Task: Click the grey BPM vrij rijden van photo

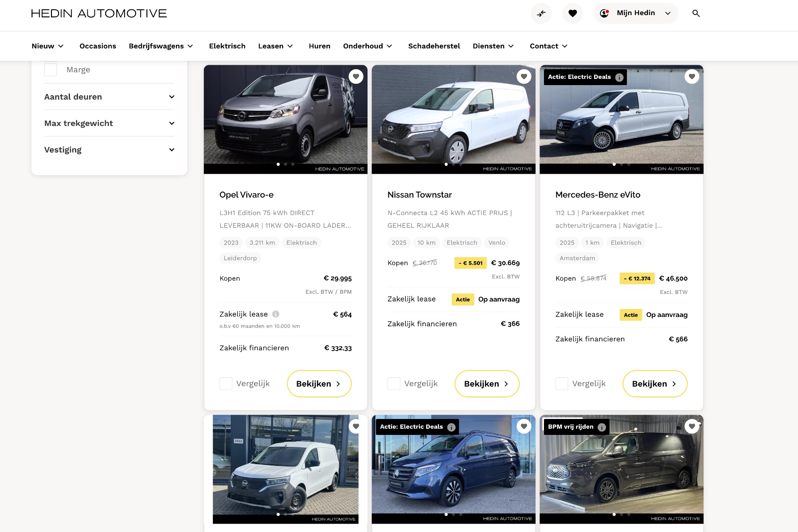Action: point(622,469)
